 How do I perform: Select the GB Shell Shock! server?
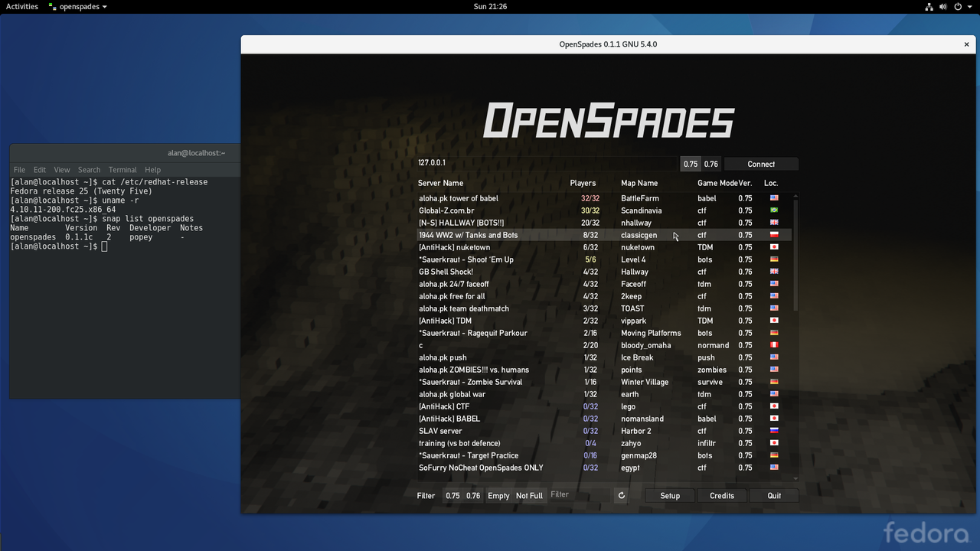tap(603, 272)
